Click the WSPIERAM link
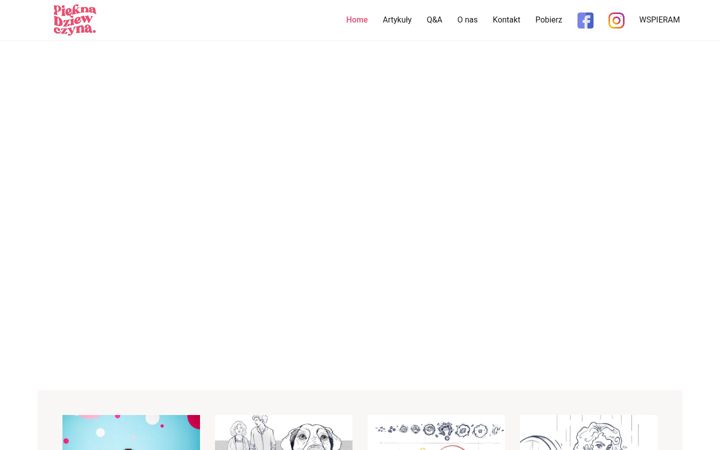The height and width of the screenshot is (450, 720). (x=659, y=20)
